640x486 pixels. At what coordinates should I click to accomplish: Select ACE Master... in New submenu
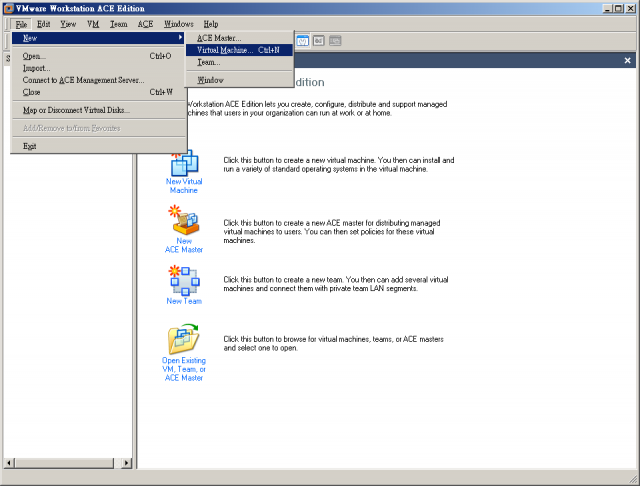click(x=239, y=38)
